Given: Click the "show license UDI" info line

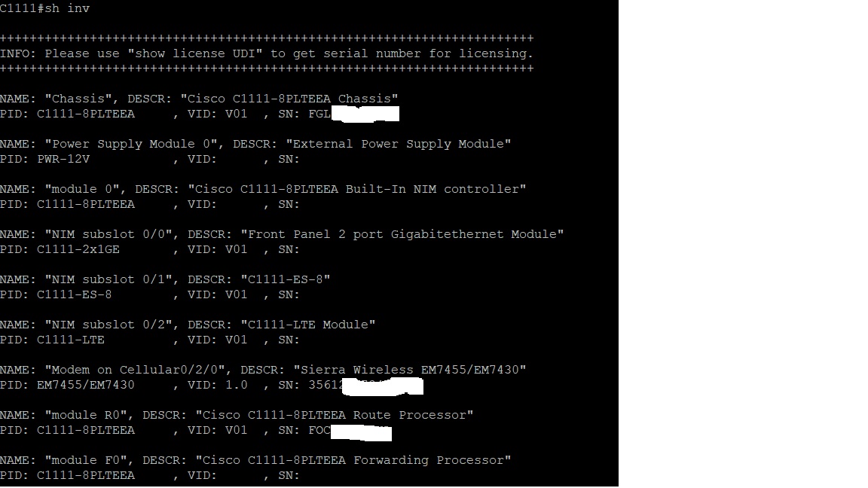Looking at the screenshot, I should pyautogui.click(x=266, y=53).
